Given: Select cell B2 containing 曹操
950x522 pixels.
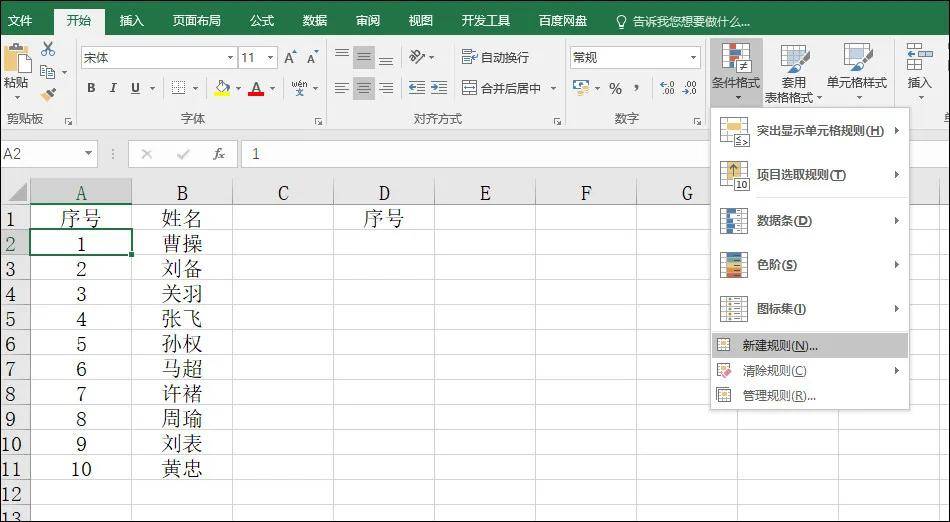Looking at the screenshot, I should (x=182, y=243).
